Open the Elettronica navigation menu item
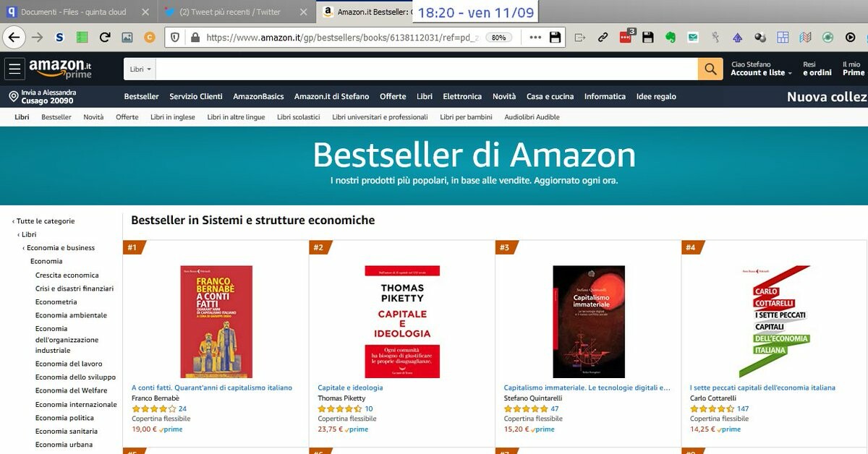 [x=462, y=96]
